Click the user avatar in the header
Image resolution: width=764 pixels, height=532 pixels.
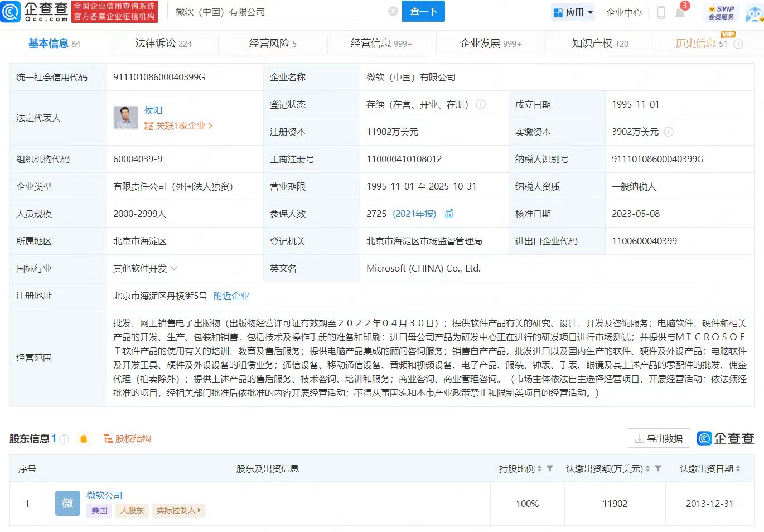[x=754, y=13]
